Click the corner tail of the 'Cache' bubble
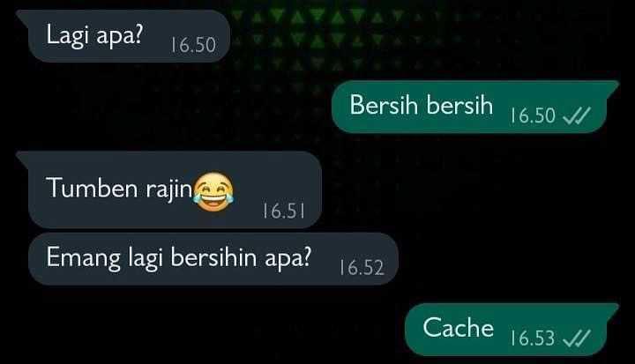The height and width of the screenshot is (364, 635). (x=611, y=309)
